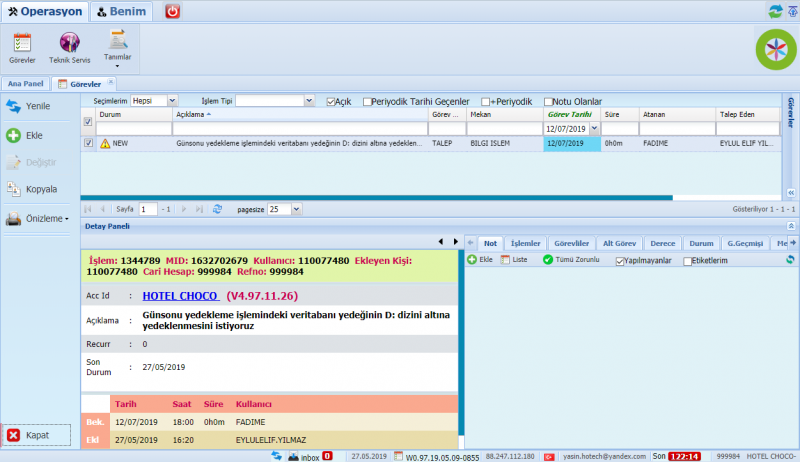Sort by Atanan column header
The width and height of the screenshot is (800, 462).
(x=677, y=114)
